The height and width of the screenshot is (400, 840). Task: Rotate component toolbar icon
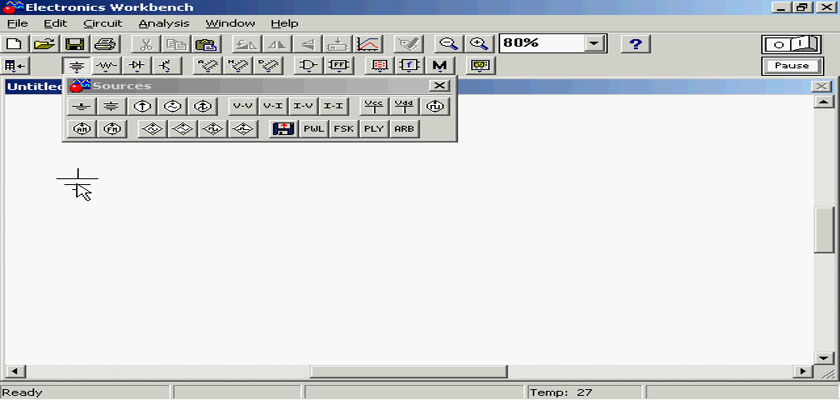(247, 44)
